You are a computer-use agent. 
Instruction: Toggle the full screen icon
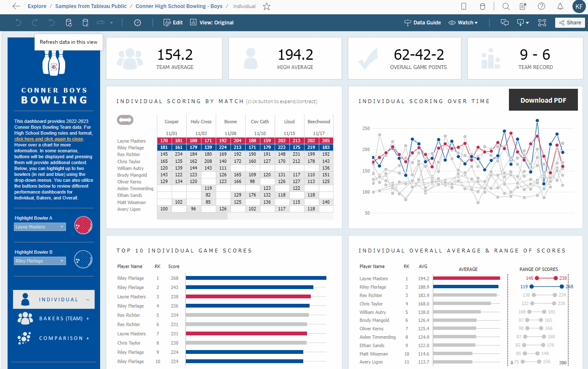[x=542, y=23]
